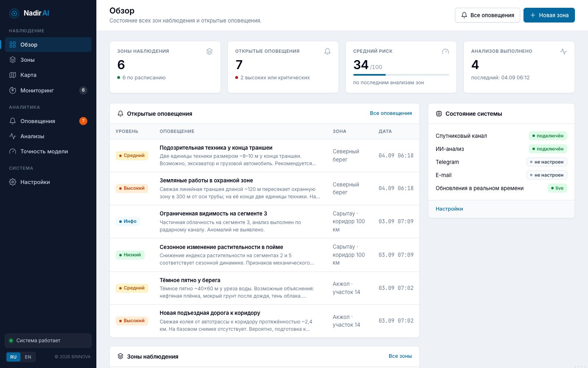Switch interface language to EN
Image resolution: width=588 pixels, height=368 pixels.
point(28,357)
